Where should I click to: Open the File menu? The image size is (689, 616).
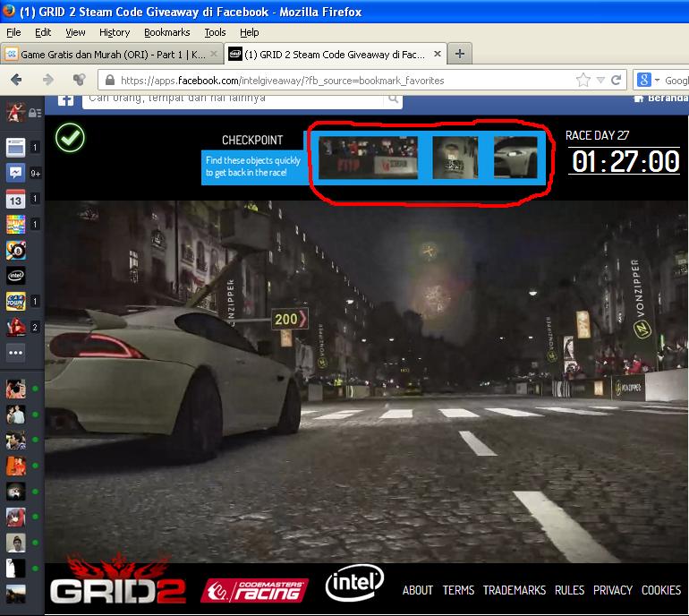coord(13,32)
